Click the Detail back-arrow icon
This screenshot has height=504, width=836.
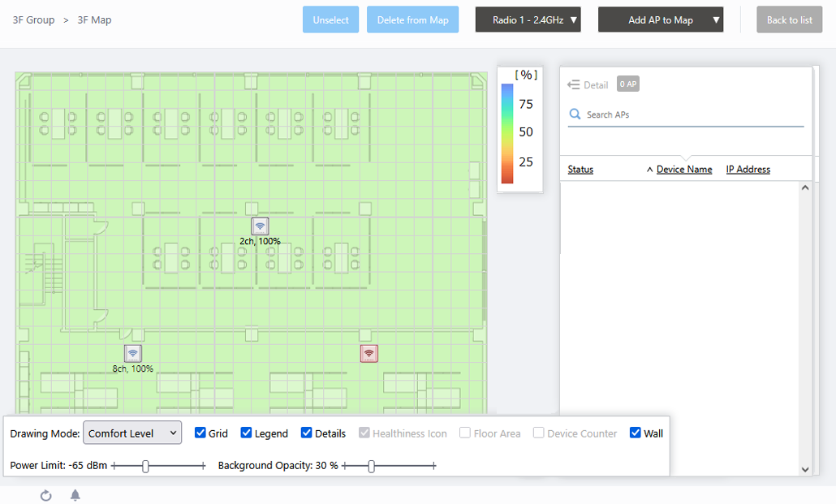(x=574, y=84)
